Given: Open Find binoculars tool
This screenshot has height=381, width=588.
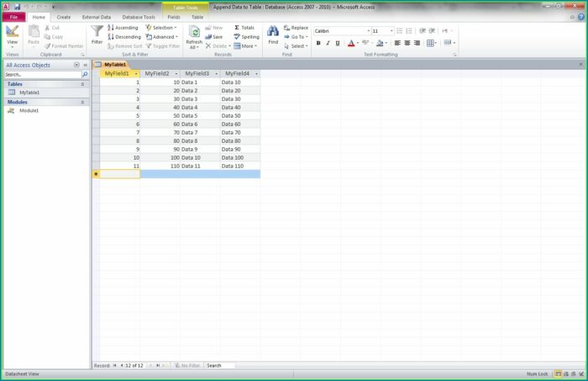Looking at the screenshot, I should tap(273, 34).
